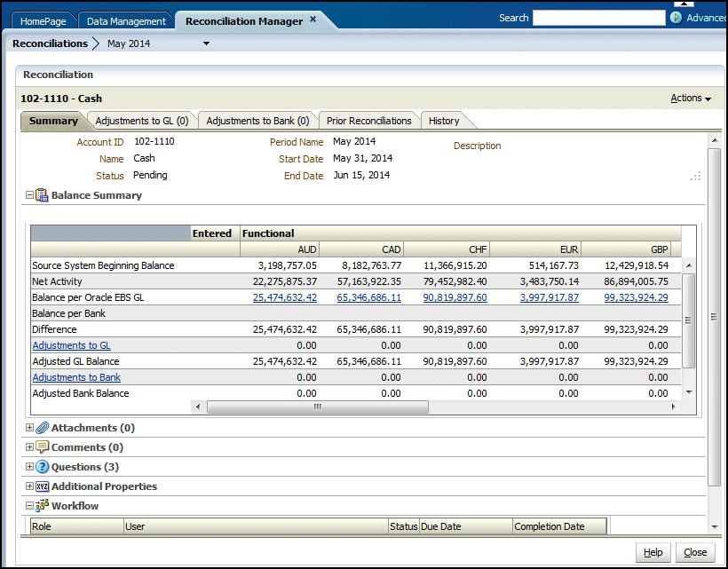This screenshot has height=569, width=728.
Task: Click the Balance Summary table icon
Action: tap(42, 195)
